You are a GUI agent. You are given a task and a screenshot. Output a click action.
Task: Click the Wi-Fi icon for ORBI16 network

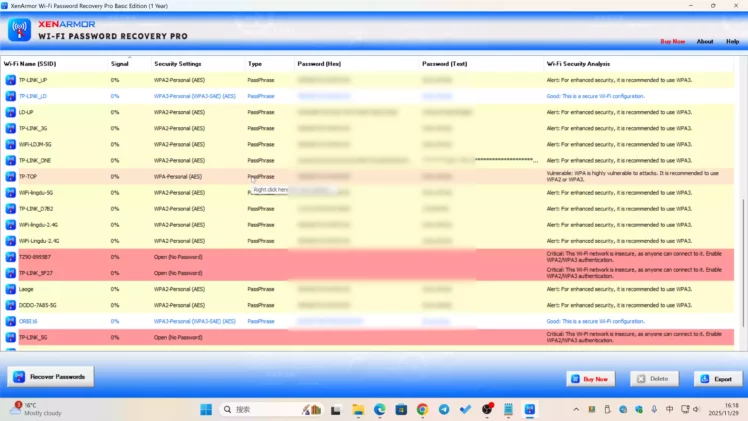[x=10, y=321]
